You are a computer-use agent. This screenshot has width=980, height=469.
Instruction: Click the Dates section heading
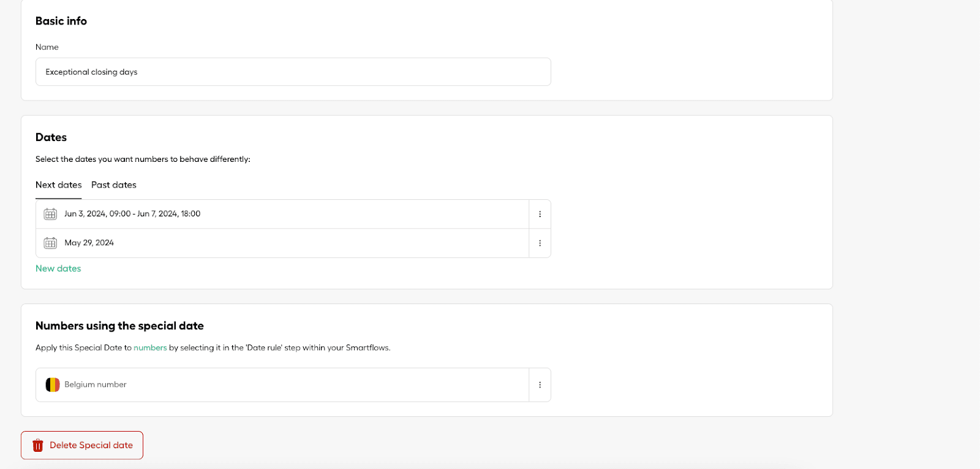pos(51,137)
